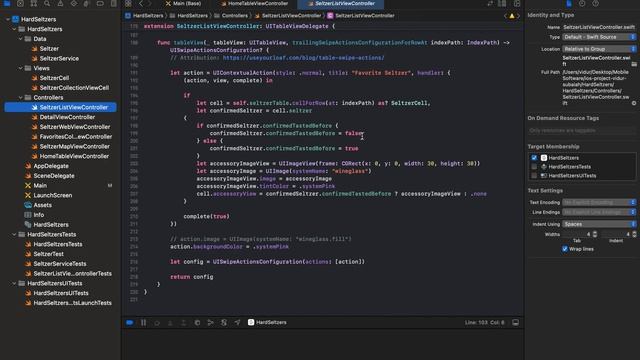Viewport: 640px width, 360px height.
Task: Open the Breakpoint navigator
Action: pos(100,3)
